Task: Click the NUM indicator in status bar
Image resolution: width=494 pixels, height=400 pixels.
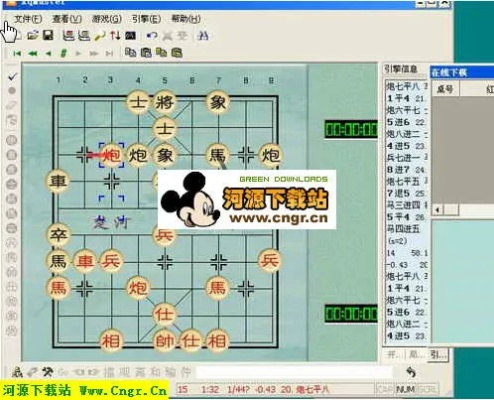Action: 405,389
